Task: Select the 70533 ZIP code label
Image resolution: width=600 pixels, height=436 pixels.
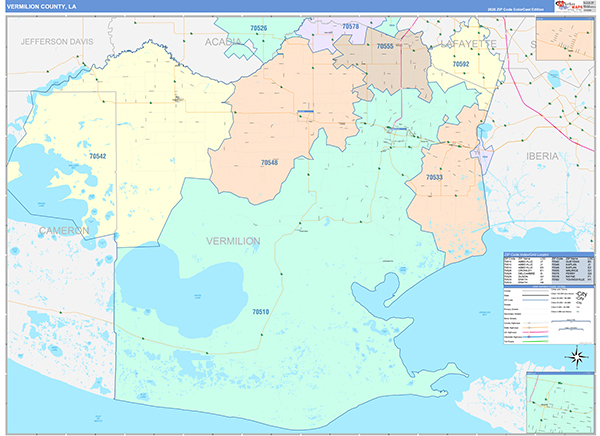Action: click(434, 177)
